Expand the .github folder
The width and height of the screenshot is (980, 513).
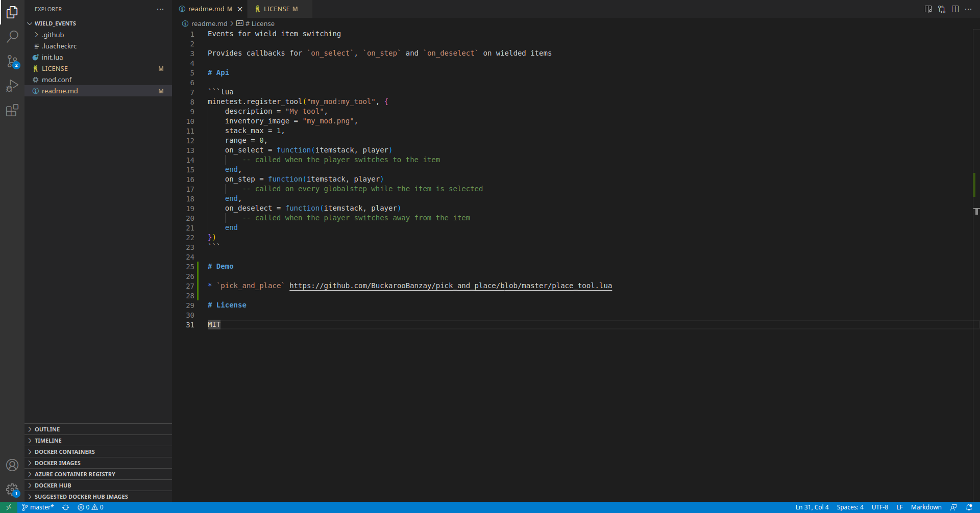[53, 35]
